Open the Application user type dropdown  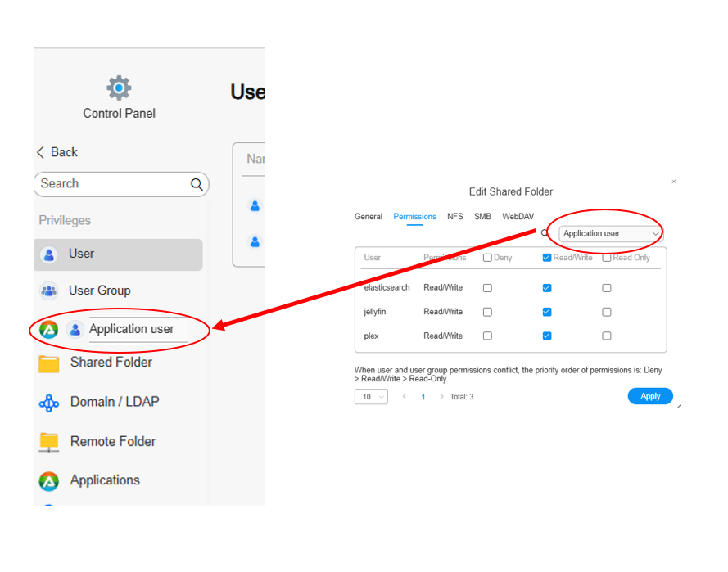(611, 233)
